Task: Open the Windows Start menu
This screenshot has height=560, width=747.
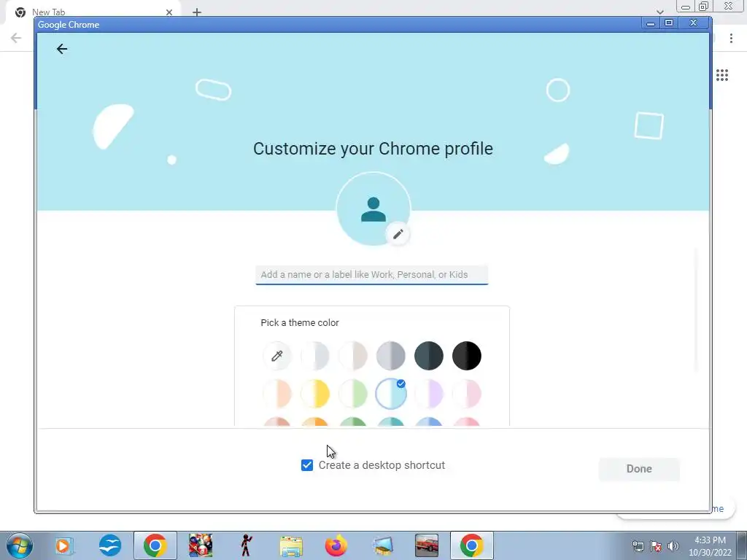Action: coord(20,545)
